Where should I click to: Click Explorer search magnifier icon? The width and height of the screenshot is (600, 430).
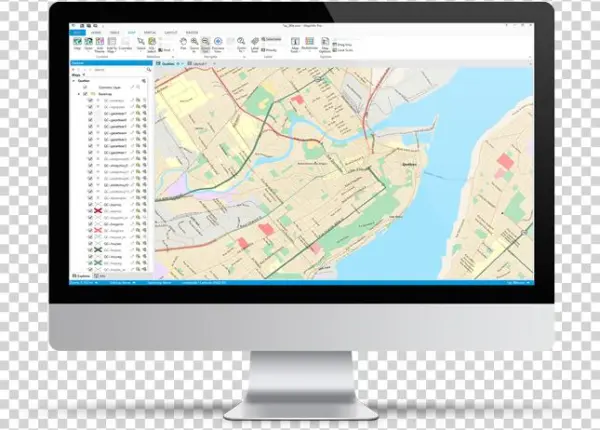pyautogui.click(x=149, y=70)
